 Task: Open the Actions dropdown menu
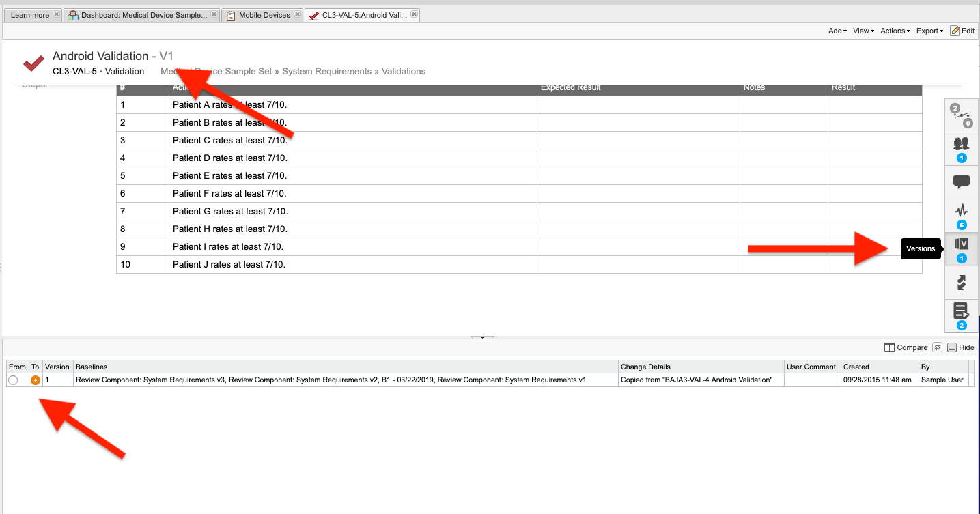coord(895,31)
